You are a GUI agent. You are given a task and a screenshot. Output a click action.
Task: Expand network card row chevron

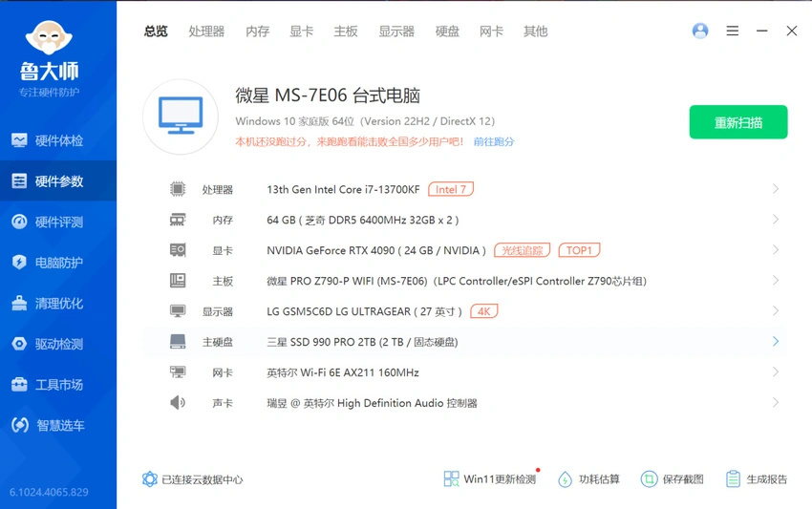pos(776,371)
